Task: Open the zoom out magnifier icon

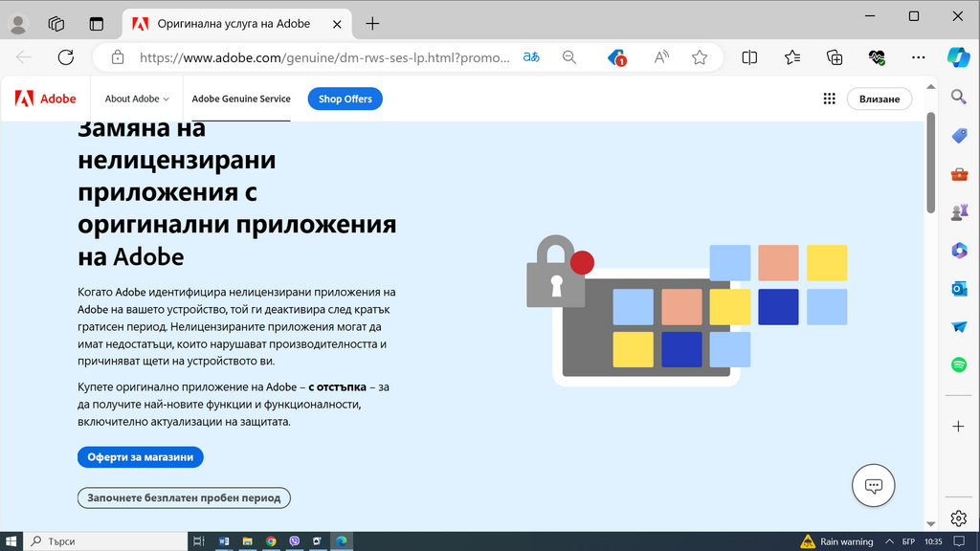Action: click(569, 57)
